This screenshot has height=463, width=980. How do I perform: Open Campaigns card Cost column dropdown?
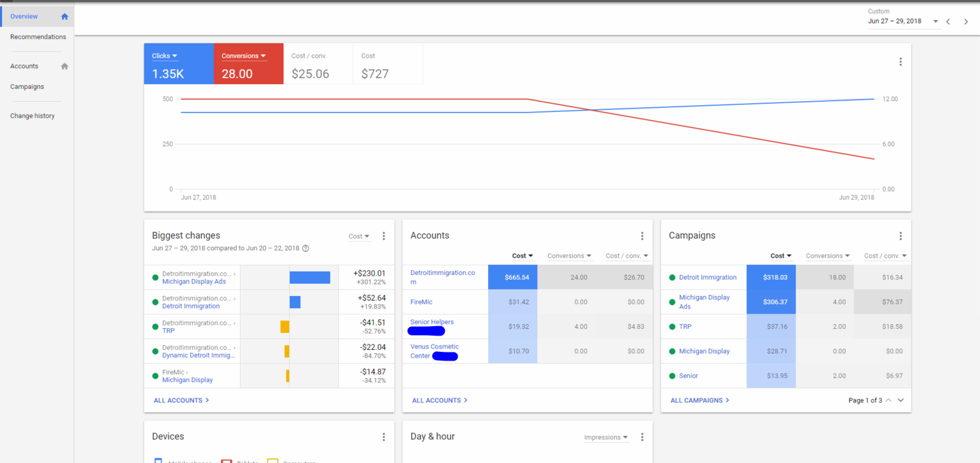coord(781,256)
